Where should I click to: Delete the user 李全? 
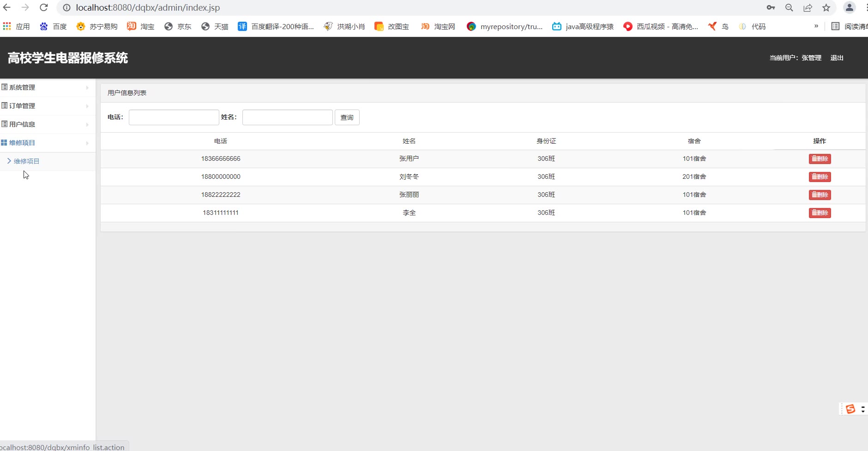tap(820, 213)
